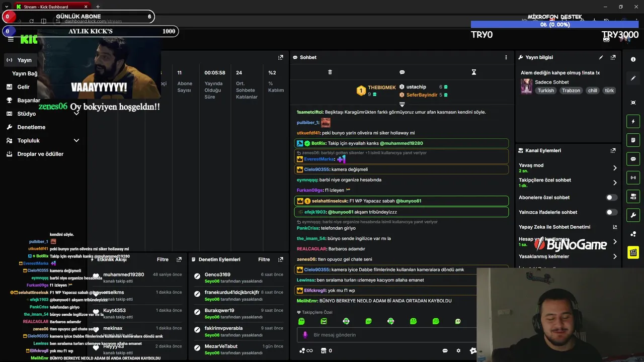Click chat username utkuefdf41
The height and width of the screenshot is (362, 644).
308,133
